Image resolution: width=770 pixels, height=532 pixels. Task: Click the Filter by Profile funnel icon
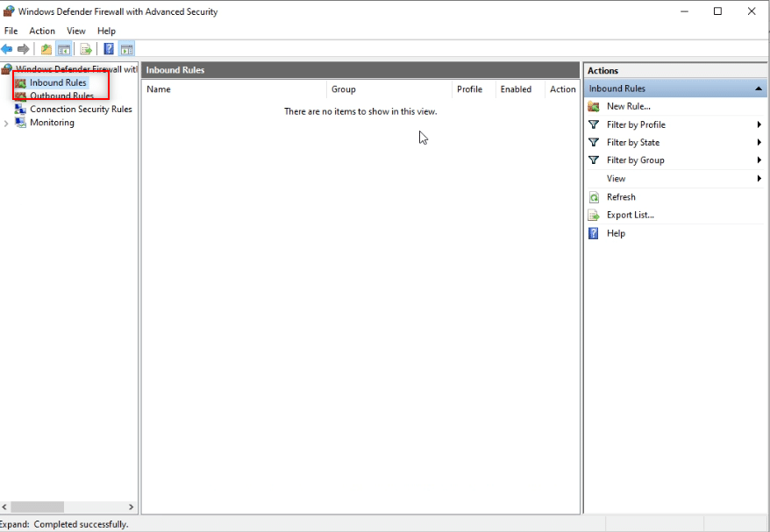[594, 124]
